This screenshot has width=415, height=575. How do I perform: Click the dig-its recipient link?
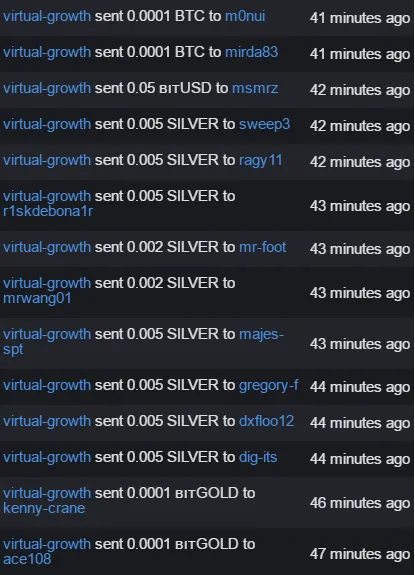pos(258,457)
